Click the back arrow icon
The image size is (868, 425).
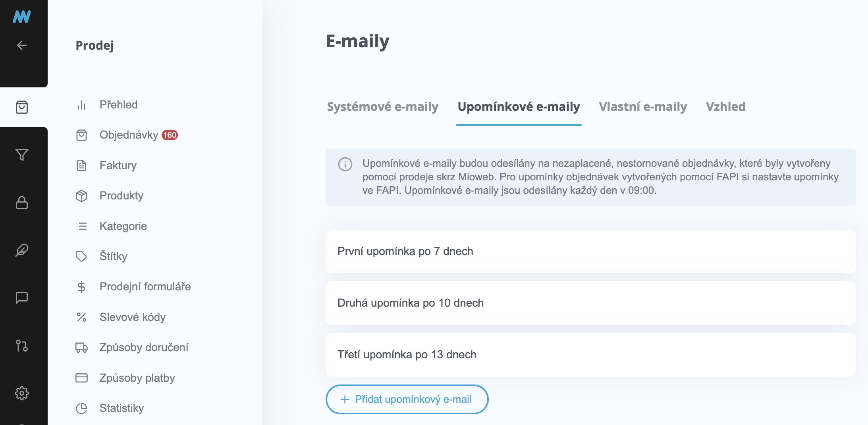(x=22, y=45)
